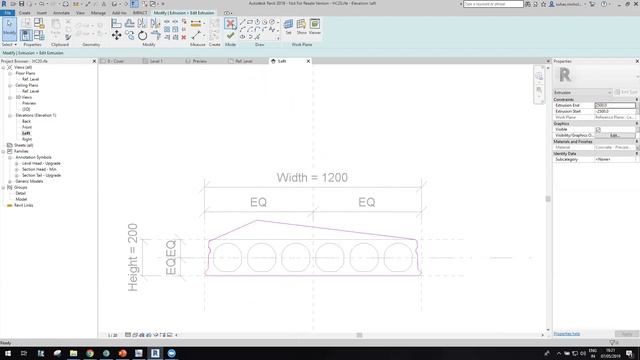Click Edit button for Visibility/Graphics Overrides

coord(615,135)
